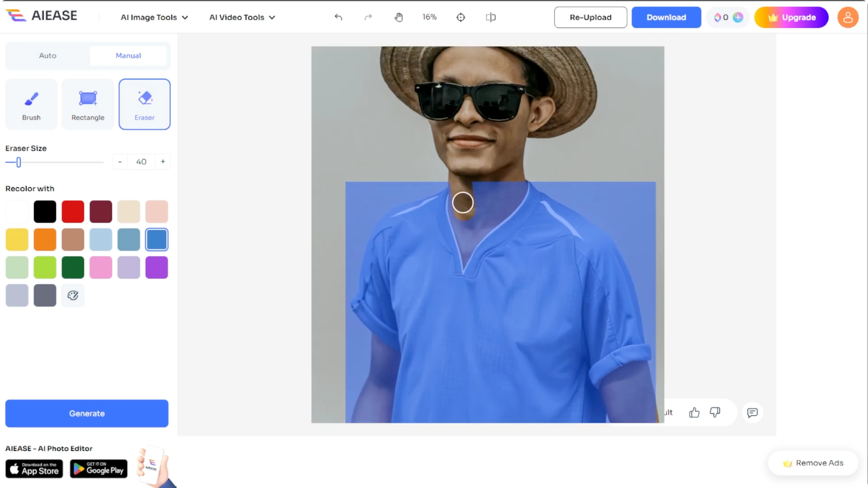Expand the AI Video Tools menu
The image size is (868, 488).
pyautogui.click(x=242, y=17)
